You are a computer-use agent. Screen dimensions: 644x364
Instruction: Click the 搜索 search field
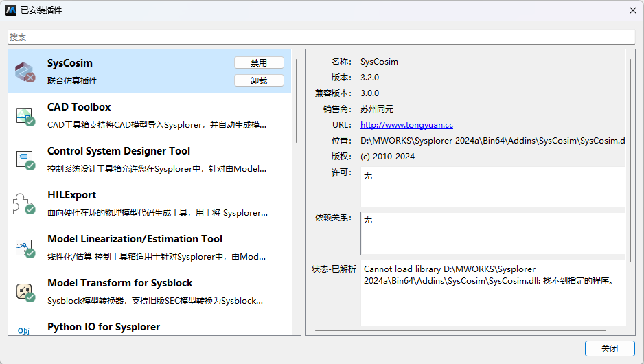pyautogui.click(x=321, y=36)
